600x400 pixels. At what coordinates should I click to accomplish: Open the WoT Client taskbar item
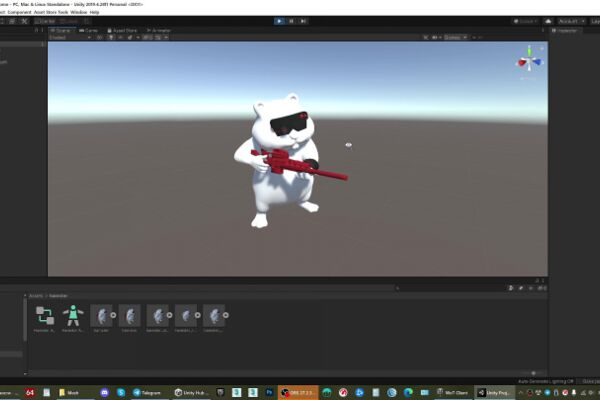(x=453, y=392)
